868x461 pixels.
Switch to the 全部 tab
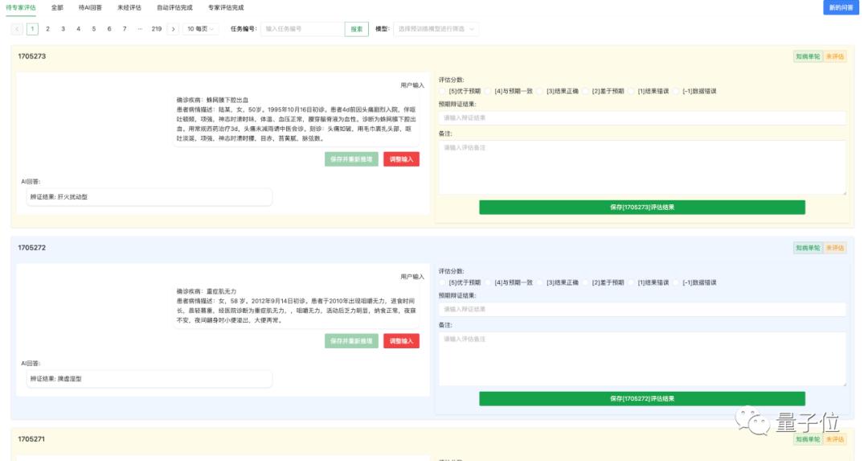(57, 7)
